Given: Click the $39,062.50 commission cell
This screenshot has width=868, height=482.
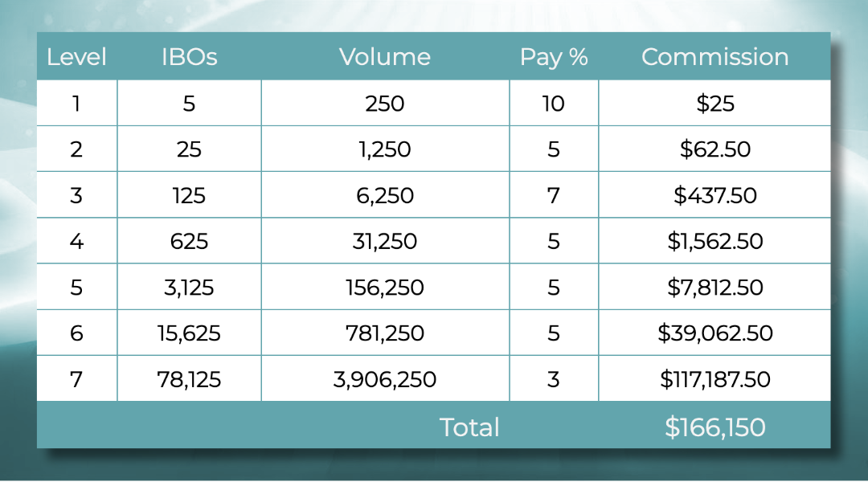Looking at the screenshot, I should click(714, 333).
